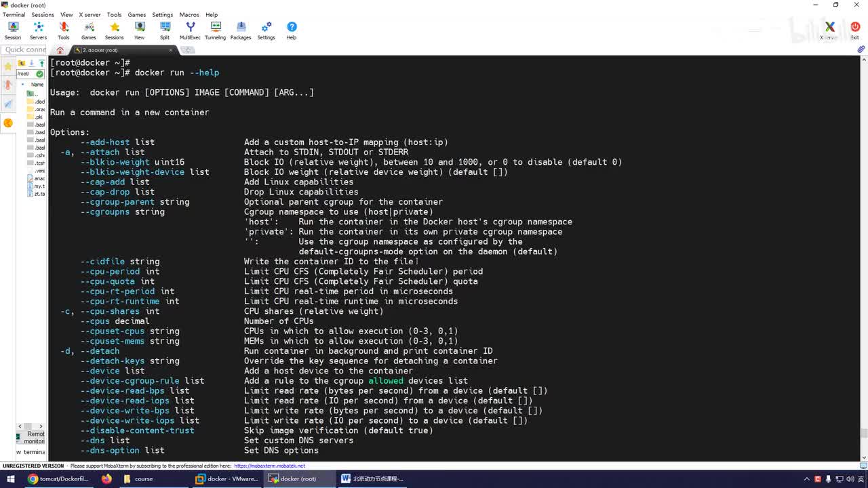Select the .vimi file in file list
868x488 pixels.
[x=35, y=171]
